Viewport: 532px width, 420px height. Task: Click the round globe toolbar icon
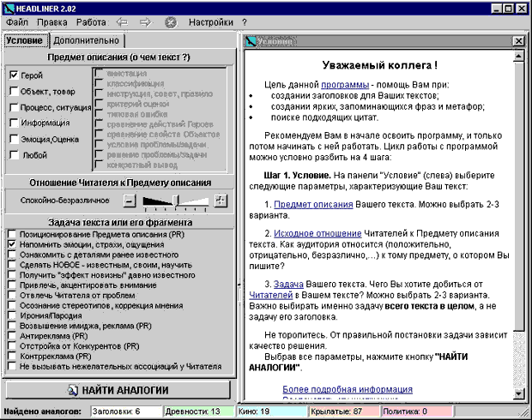coord(171,22)
